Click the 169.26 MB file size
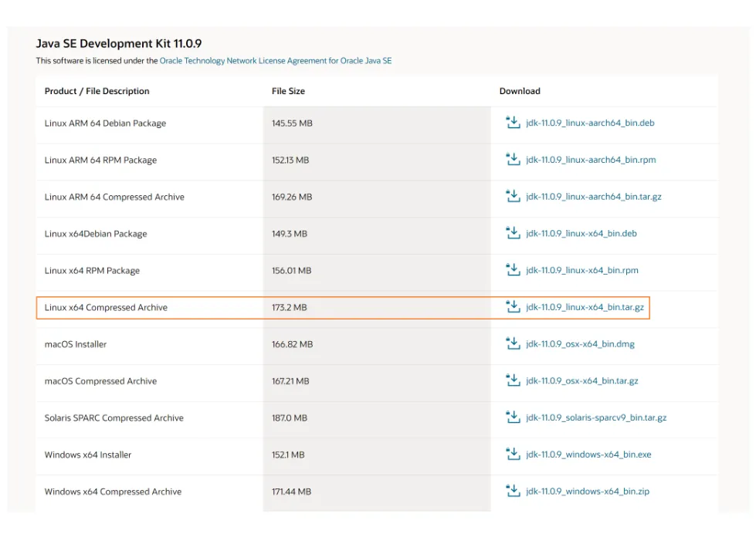756x534 pixels. coord(292,197)
